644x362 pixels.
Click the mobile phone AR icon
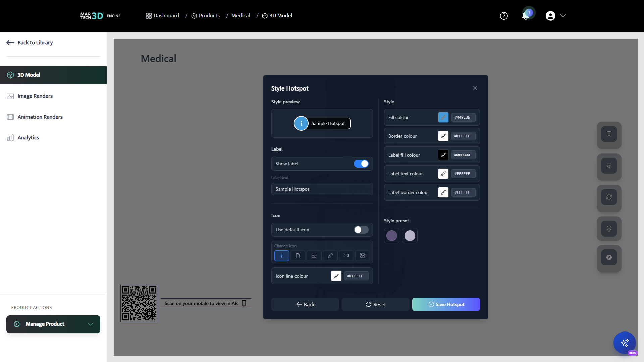(244, 303)
